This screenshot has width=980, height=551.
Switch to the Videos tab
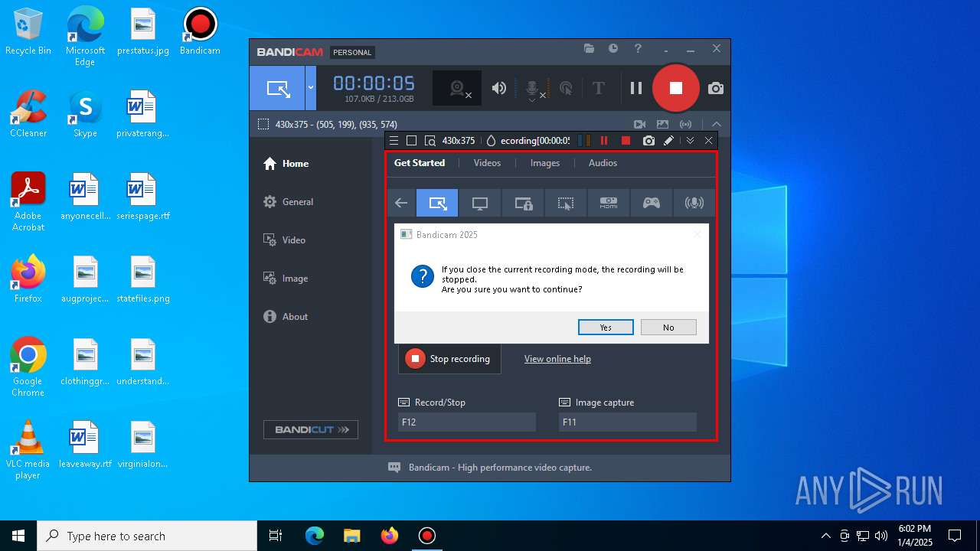pyautogui.click(x=487, y=163)
